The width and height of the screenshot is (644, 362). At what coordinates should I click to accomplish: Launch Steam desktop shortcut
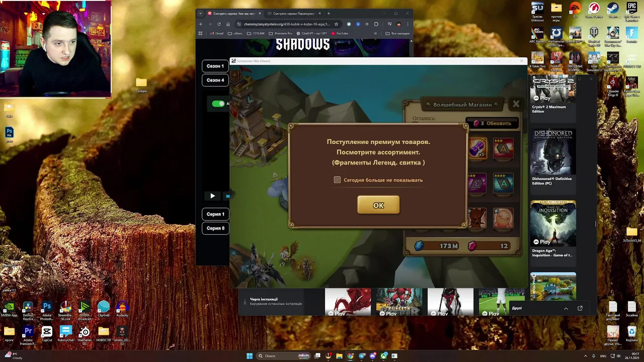613,11
